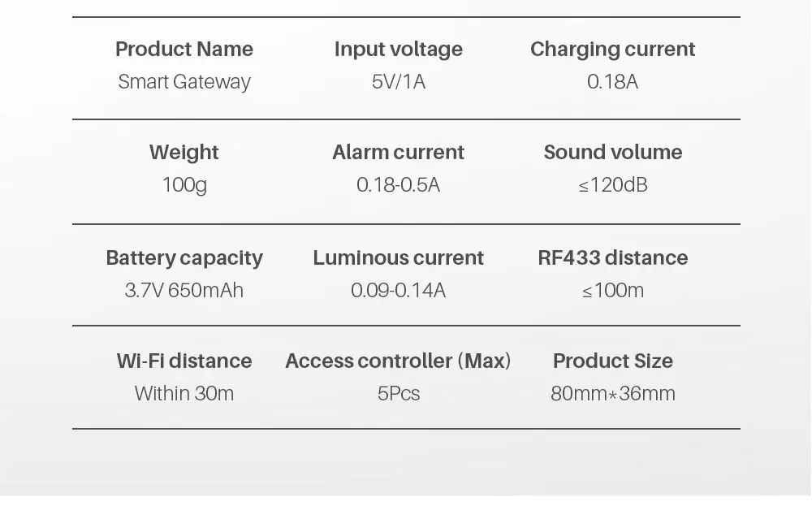The image size is (812, 510).
Task: Select the 0.18-0.5A alarm value
Action: [x=398, y=185]
